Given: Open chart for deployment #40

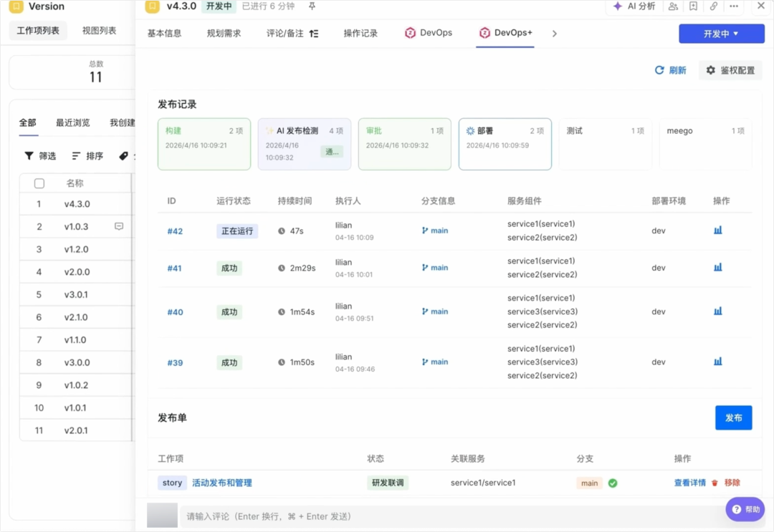Looking at the screenshot, I should (717, 311).
